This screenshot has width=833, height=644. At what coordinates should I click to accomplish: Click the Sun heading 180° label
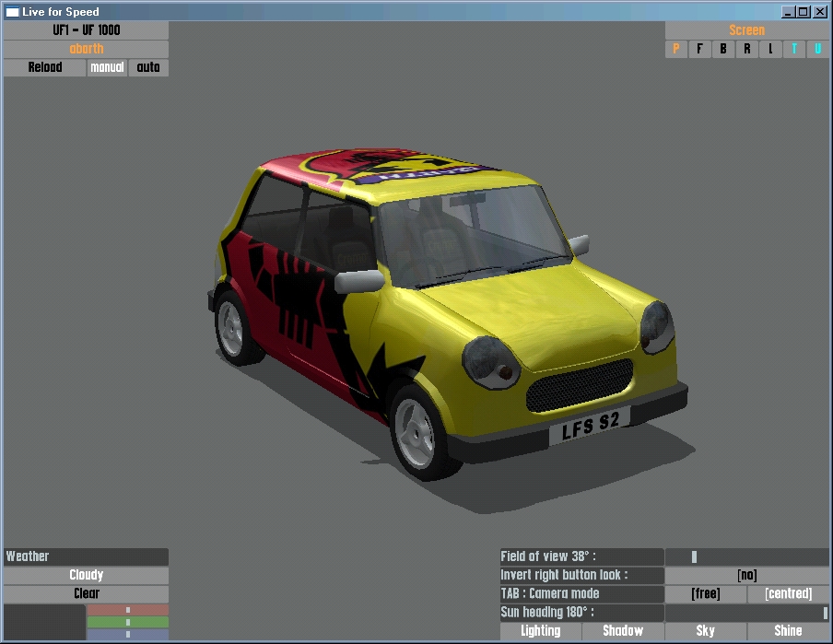tap(581, 612)
